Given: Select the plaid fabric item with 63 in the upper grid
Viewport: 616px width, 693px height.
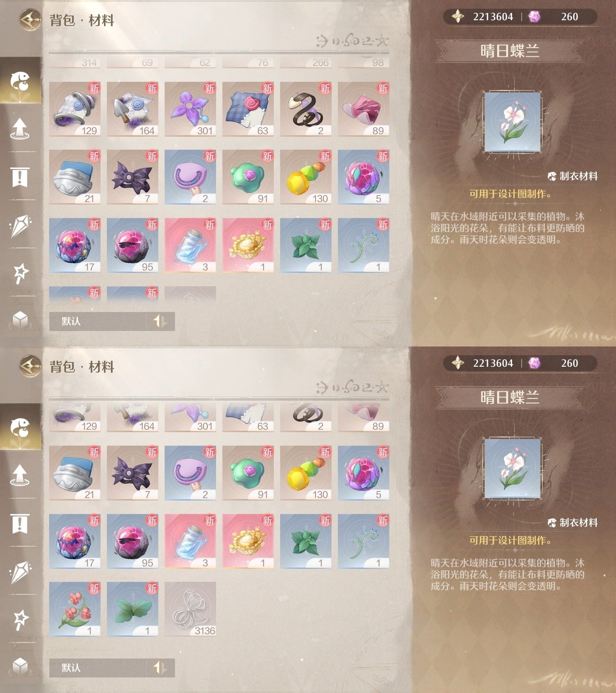Looking at the screenshot, I should 248,109.
